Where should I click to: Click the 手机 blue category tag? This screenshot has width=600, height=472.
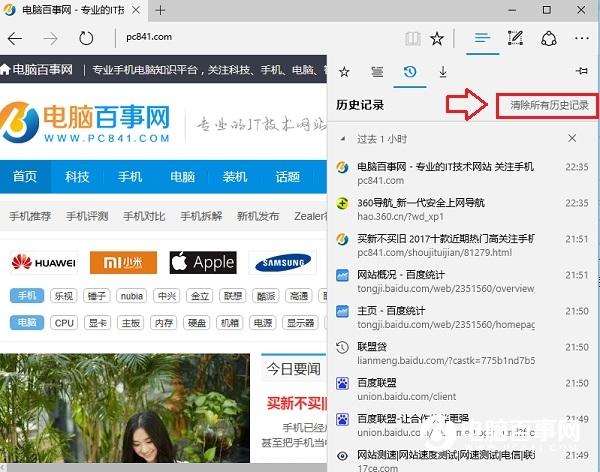pos(27,296)
